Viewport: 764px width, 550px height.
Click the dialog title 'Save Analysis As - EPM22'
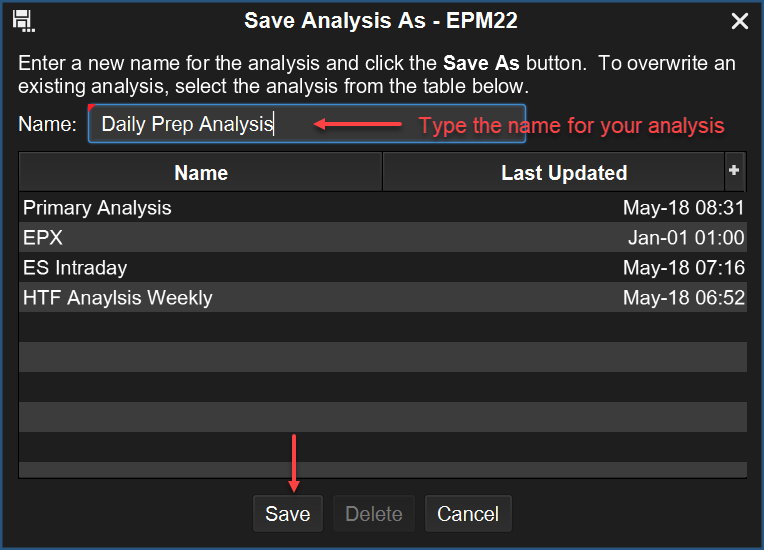pyautogui.click(x=380, y=21)
